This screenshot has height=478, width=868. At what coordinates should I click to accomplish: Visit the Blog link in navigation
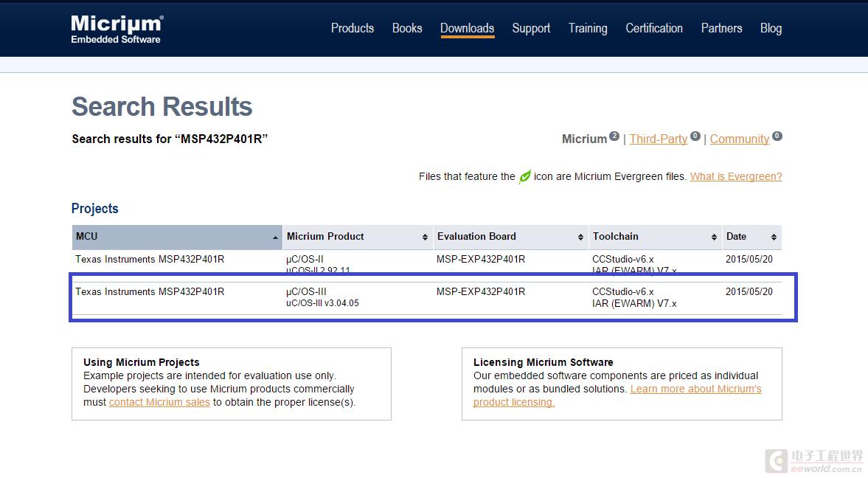[771, 28]
